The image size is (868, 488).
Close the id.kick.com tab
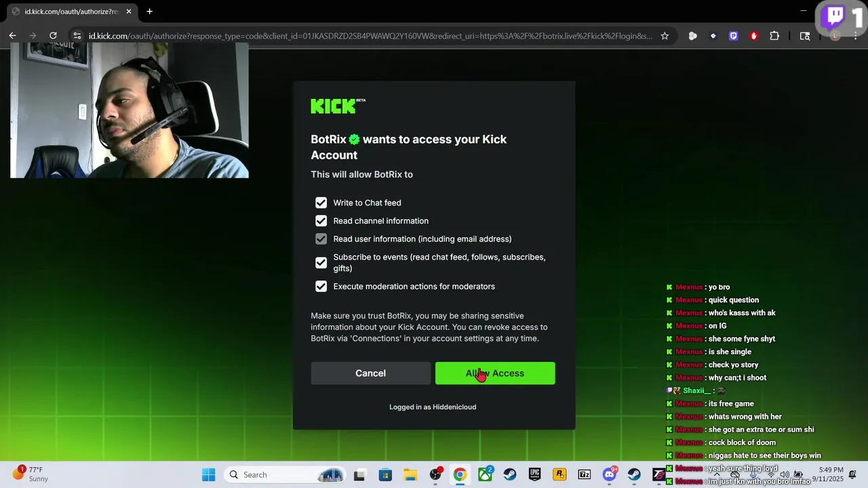point(128,12)
